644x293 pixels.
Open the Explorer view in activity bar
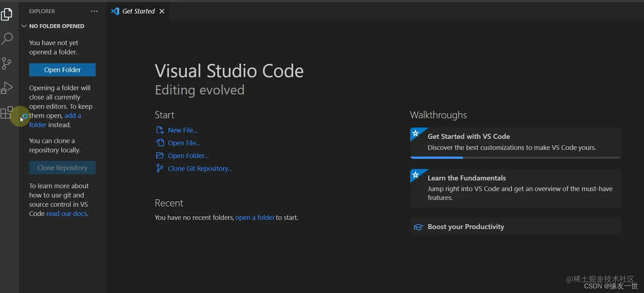[x=7, y=14]
